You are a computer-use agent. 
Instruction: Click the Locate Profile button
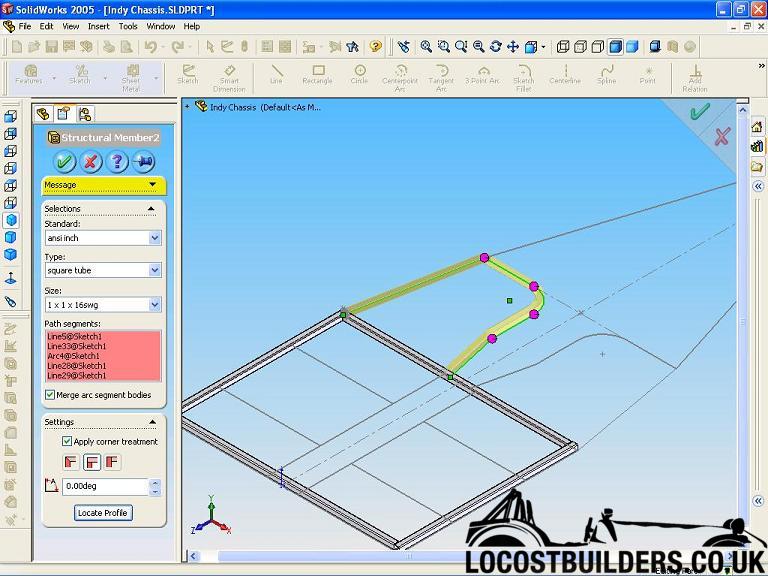[x=104, y=513]
